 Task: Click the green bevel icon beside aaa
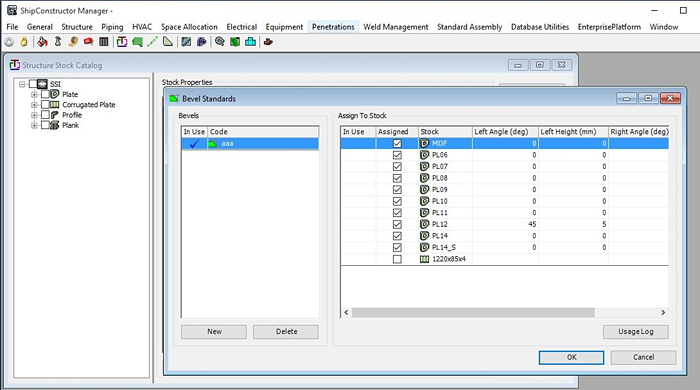point(213,144)
